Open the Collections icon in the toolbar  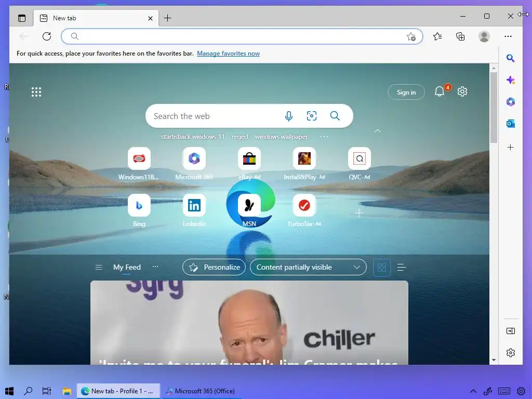[x=460, y=36]
